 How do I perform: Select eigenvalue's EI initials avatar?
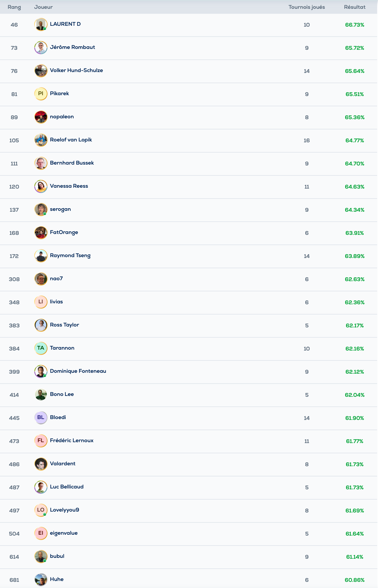coord(41,533)
